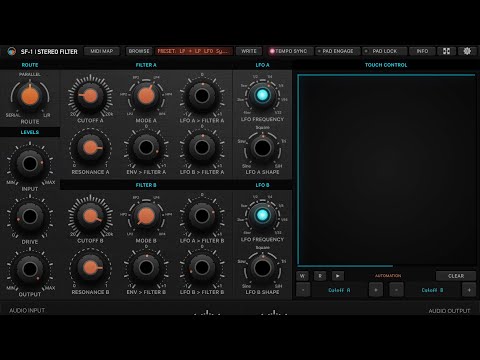
Task: Click the preset name display
Action: click(194, 51)
